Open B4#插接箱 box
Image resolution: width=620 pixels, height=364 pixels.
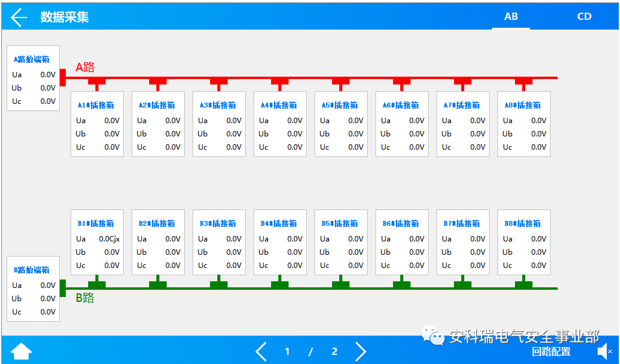pyautogui.click(x=280, y=242)
